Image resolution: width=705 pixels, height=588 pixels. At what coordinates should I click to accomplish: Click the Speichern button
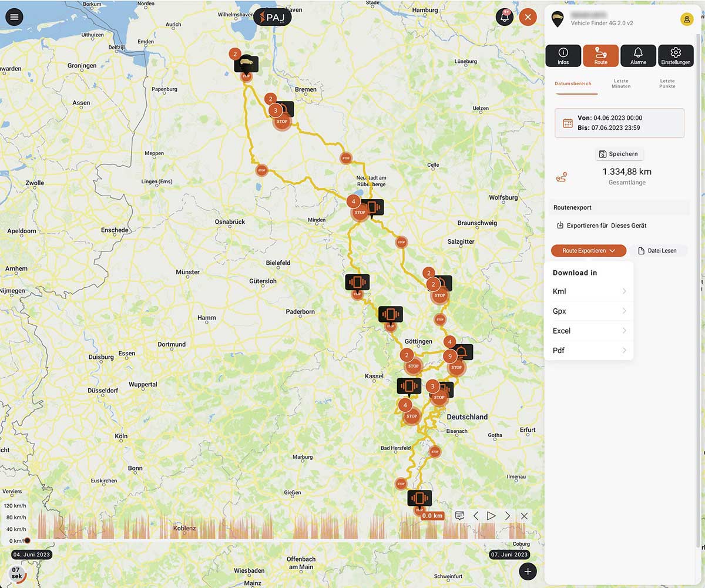(x=619, y=153)
